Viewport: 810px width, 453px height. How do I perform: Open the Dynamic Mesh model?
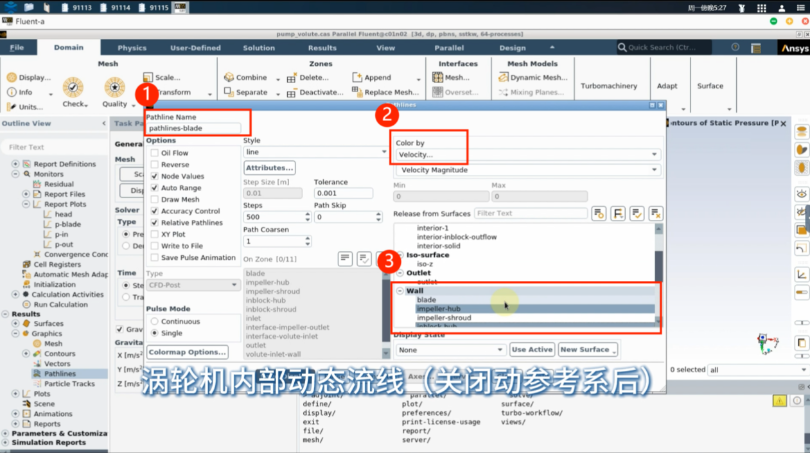(x=533, y=77)
